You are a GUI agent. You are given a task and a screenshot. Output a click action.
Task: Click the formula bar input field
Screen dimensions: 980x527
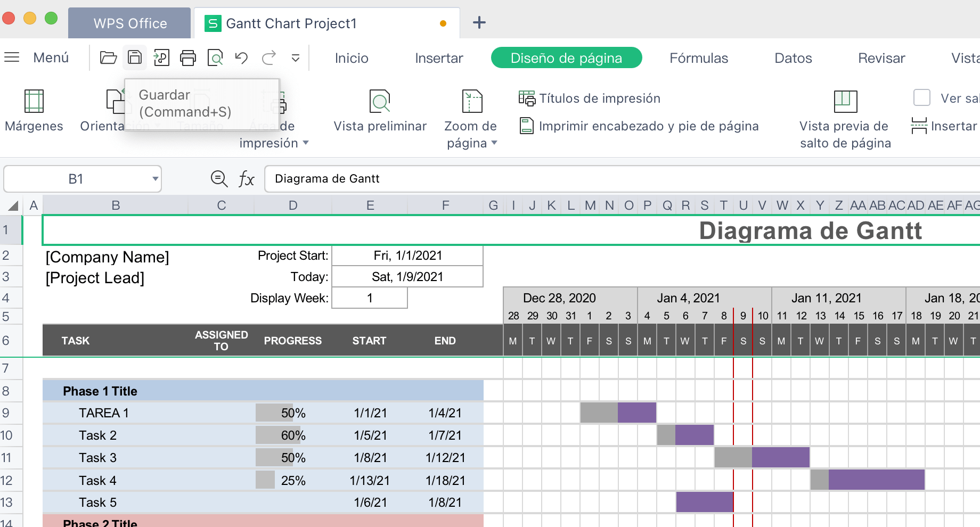coord(586,179)
